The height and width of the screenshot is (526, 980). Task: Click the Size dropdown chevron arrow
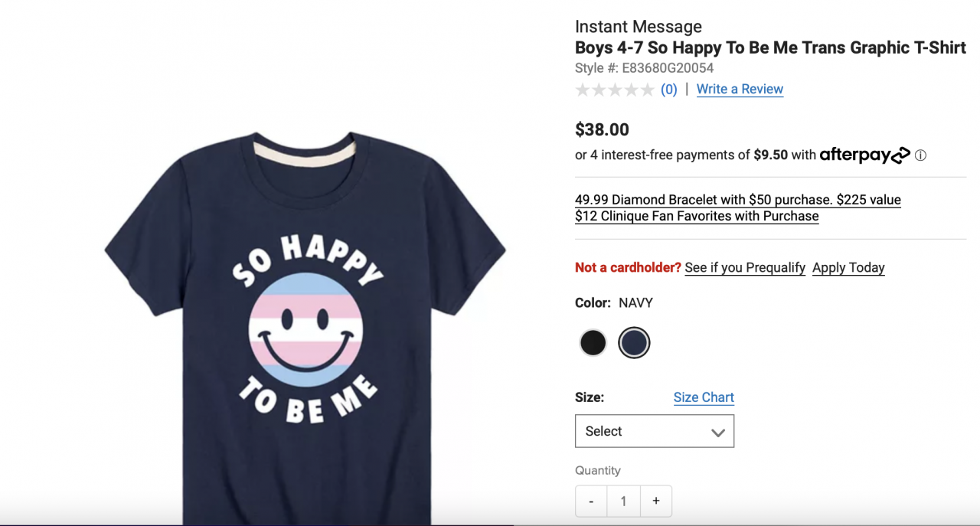coord(717,433)
